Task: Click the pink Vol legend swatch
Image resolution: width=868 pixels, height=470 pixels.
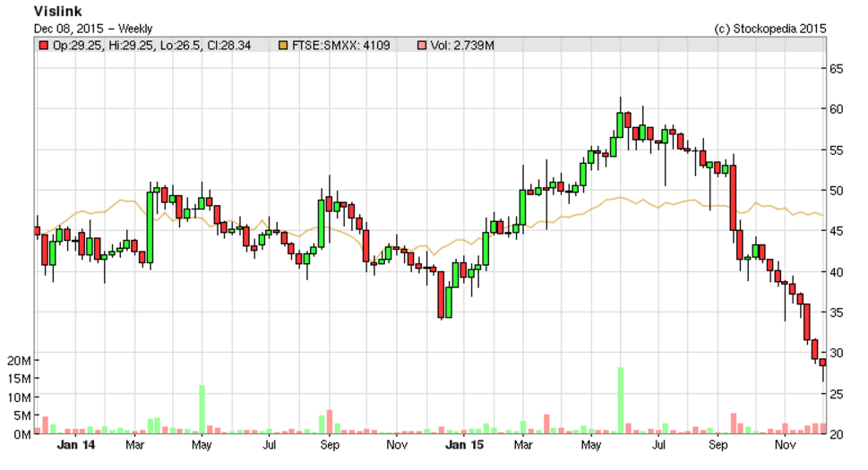Action: (422, 46)
